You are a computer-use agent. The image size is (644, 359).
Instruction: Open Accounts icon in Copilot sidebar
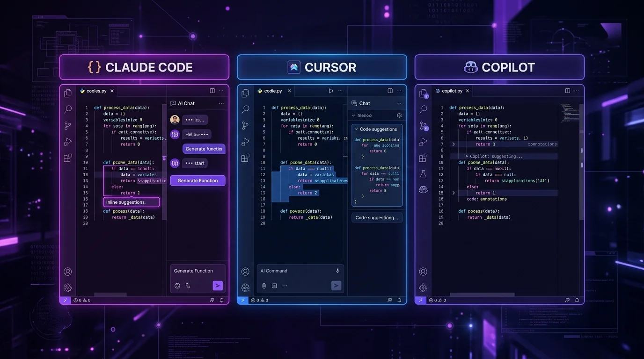pos(423,272)
